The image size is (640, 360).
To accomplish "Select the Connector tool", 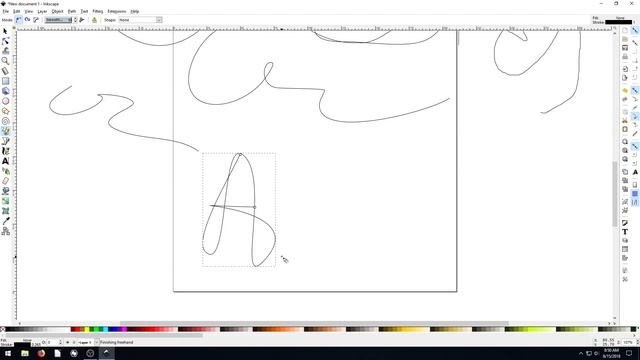I will (x=5, y=231).
